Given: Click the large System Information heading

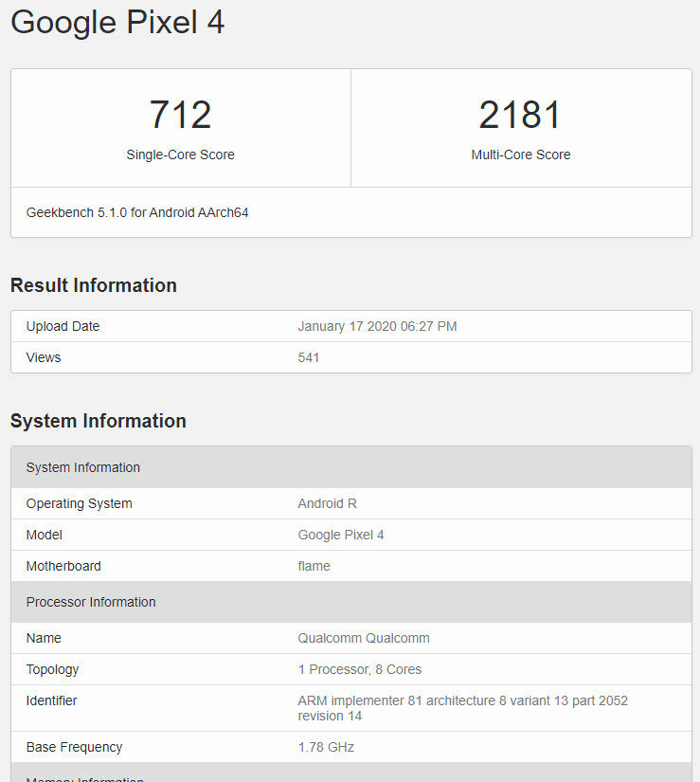Looking at the screenshot, I should pyautogui.click(x=99, y=421).
